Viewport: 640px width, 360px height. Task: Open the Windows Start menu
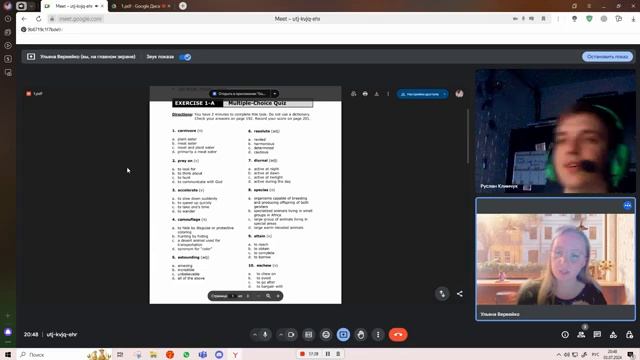tap(8, 354)
